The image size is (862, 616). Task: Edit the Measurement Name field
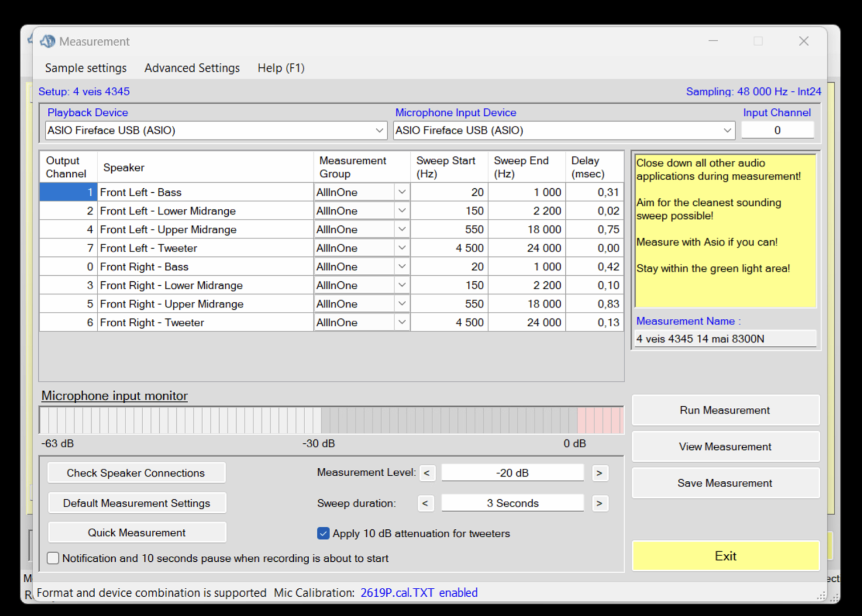[x=725, y=339]
